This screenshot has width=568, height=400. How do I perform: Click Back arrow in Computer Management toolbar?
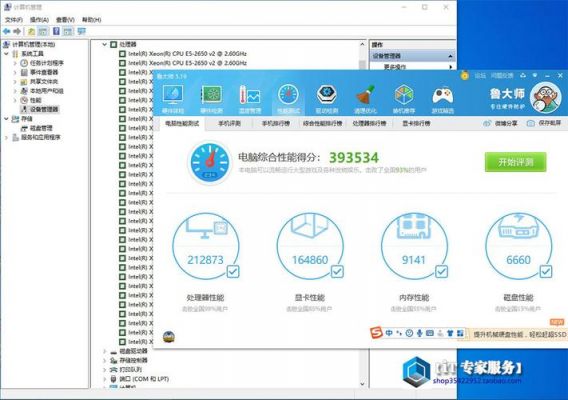pos(7,32)
